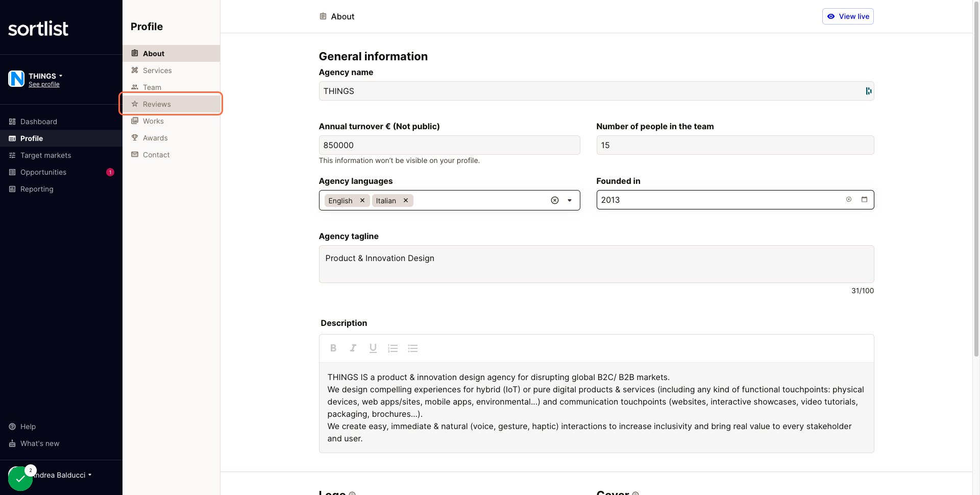Go to Dashboard in the sidebar

point(61,122)
